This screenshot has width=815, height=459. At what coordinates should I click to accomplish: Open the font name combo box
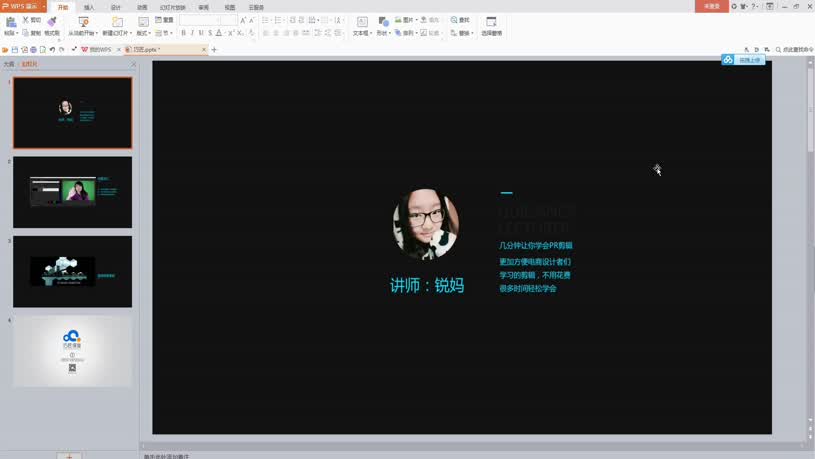(200, 20)
